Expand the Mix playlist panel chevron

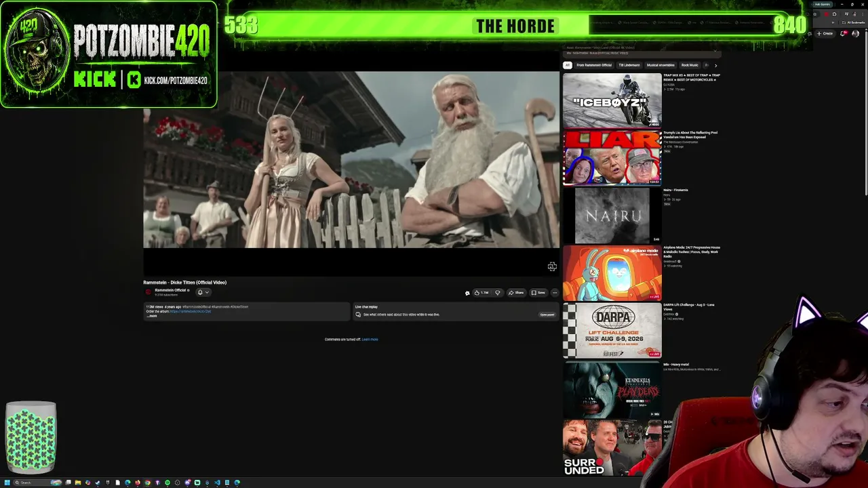[715, 50]
